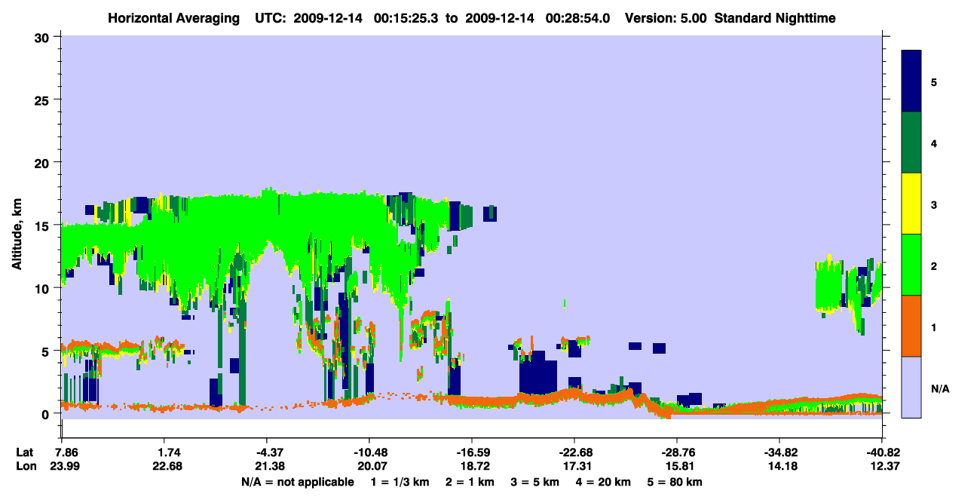This screenshot has height=503, width=980.
Task: Click the latitude value -34.82
Action: [779, 452]
